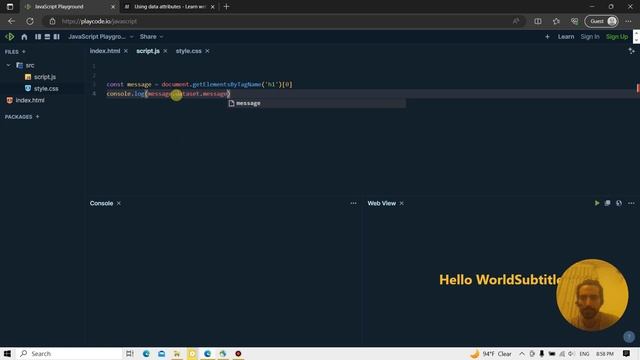Click the help button at bottom right
The width and height of the screenshot is (640, 360).
point(629,336)
